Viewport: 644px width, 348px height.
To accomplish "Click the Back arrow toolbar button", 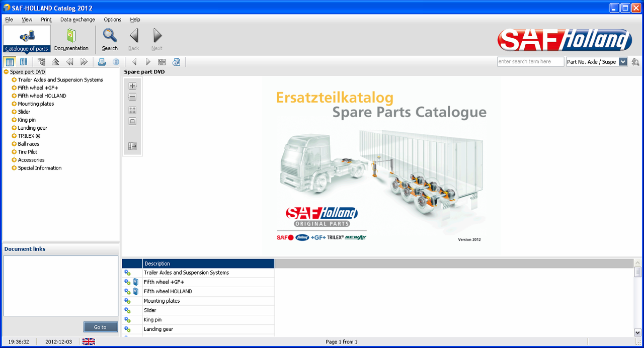I will pos(134,39).
